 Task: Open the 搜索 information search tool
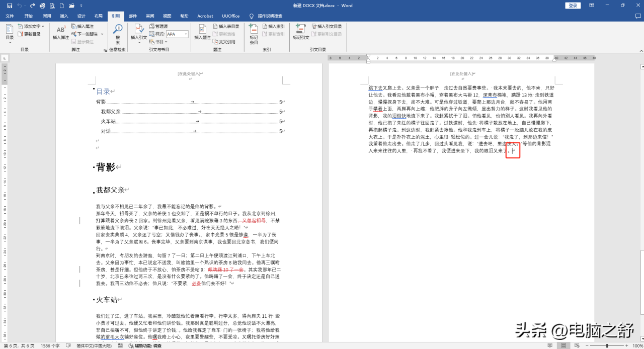(x=118, y=34)
